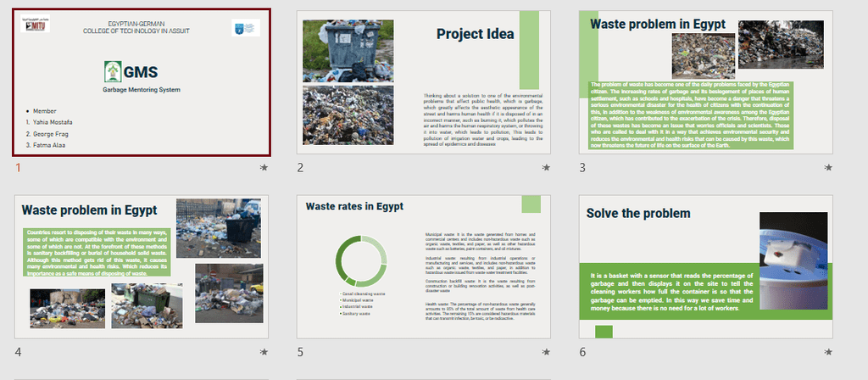Click the transition star icon under slide 1
The width and height of the screenshot is (868, 380).
pos(264,167)
